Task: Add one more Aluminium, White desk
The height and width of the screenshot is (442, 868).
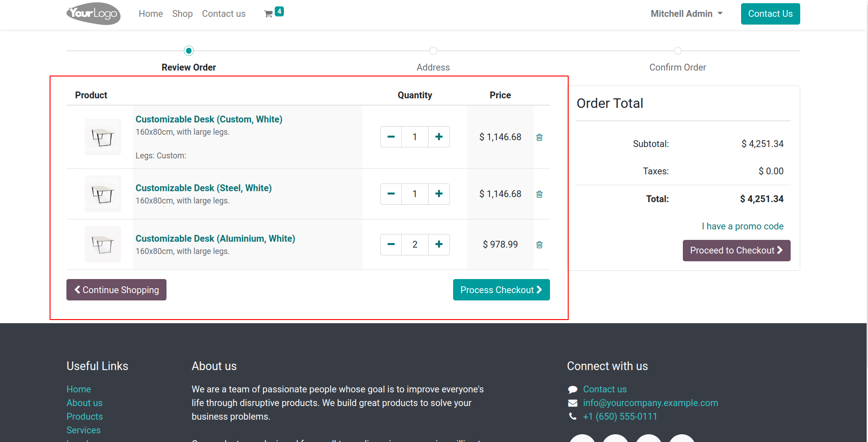Action: click(439, 244)
